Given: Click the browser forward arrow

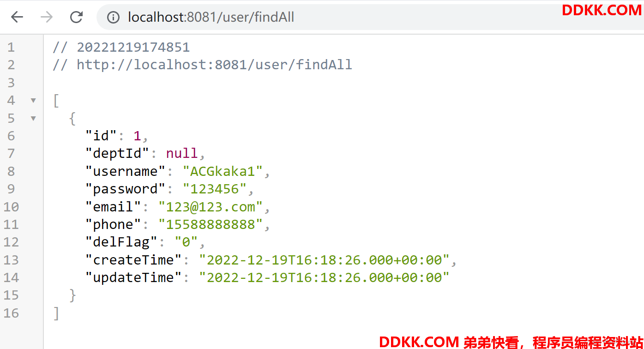Looking at the screenshot, I should click(x=47, y=17).
